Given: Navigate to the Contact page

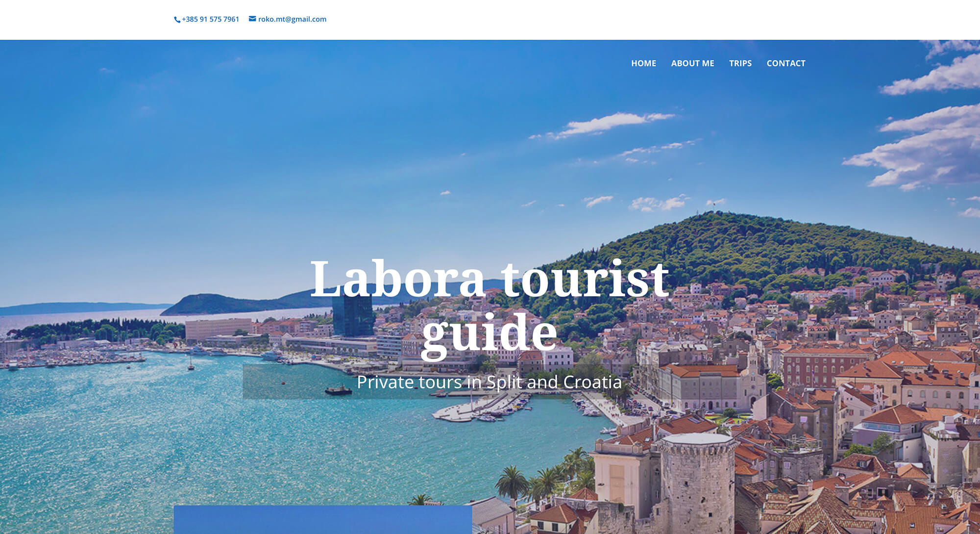Looking at the screenshot, I should (785, 63).
